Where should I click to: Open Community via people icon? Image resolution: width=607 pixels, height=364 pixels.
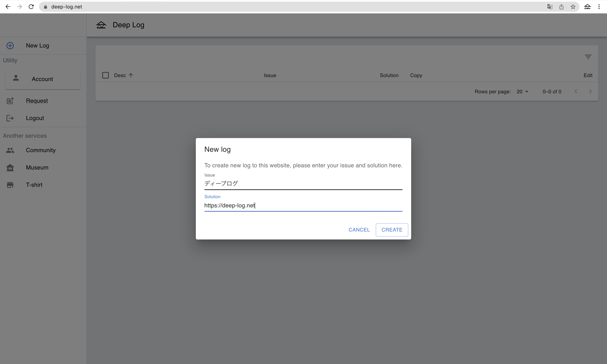10,150
